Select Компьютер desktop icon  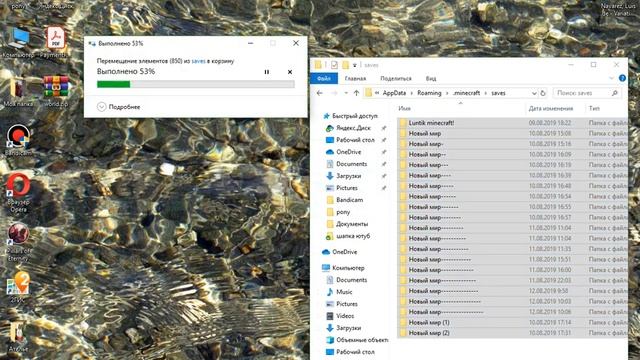coord(18,43)
